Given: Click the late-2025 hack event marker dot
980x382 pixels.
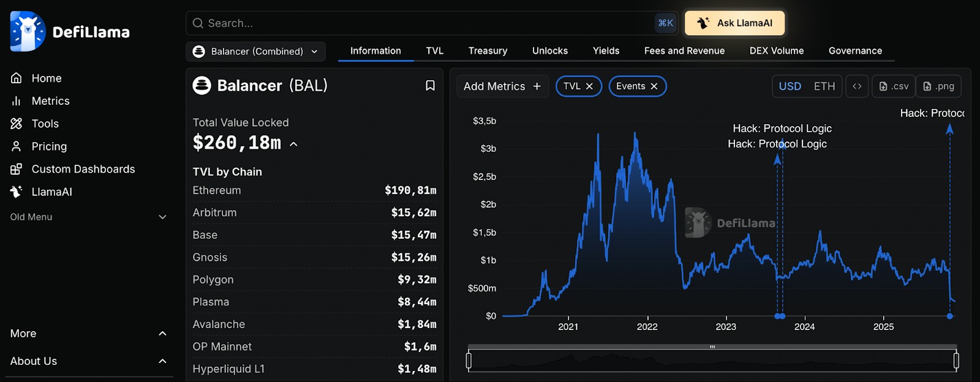Looking at the screenshot, I should pos(950,316).
